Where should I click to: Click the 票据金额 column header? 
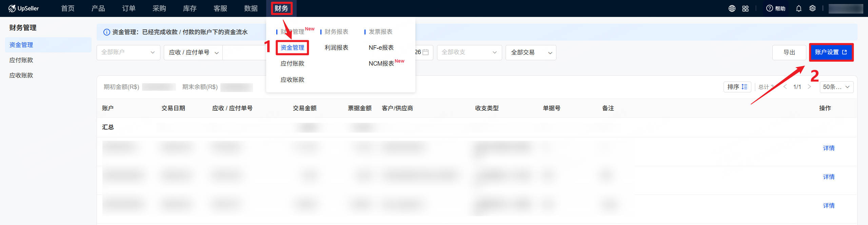point(360,108)
